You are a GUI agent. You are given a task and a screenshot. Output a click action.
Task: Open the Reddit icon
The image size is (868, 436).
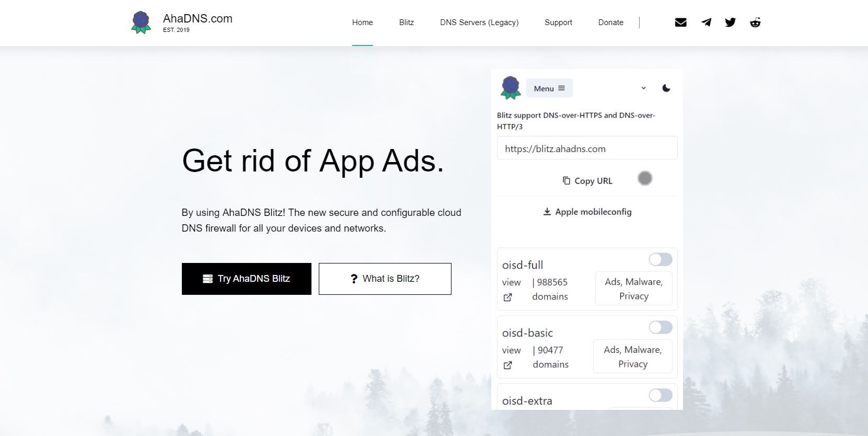755,22
